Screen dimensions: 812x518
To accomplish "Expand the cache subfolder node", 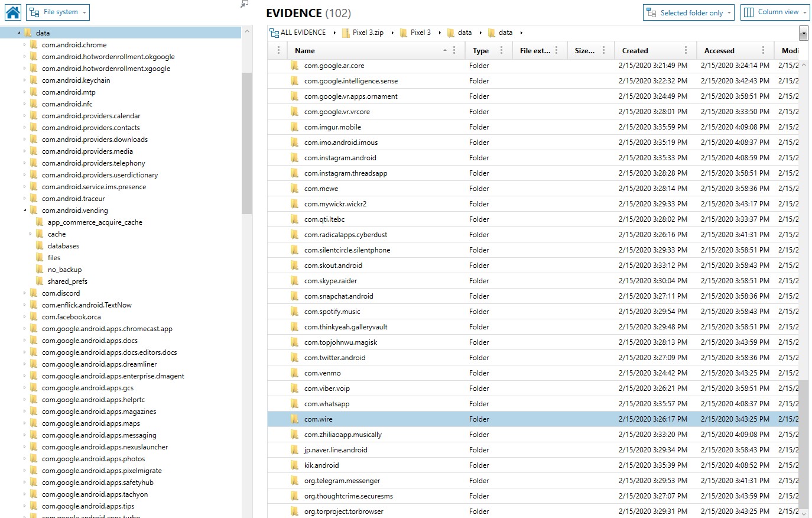I will [31, 234].
